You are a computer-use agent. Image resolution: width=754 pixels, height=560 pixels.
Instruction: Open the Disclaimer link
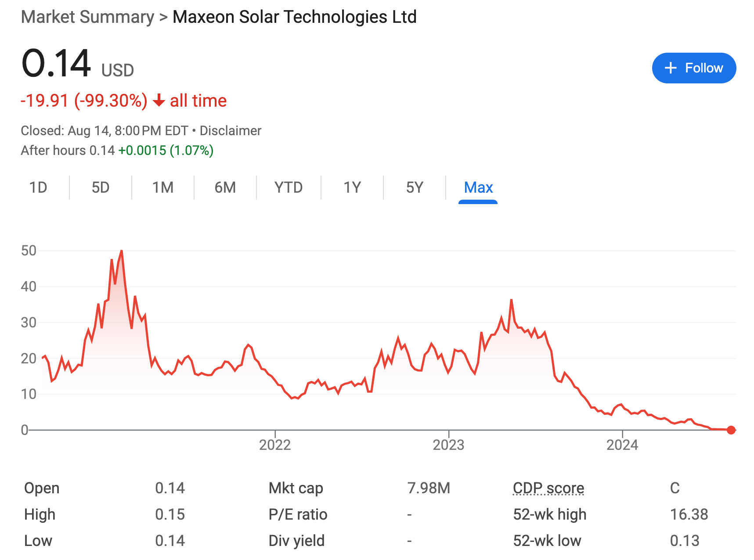tap(230, 130)
